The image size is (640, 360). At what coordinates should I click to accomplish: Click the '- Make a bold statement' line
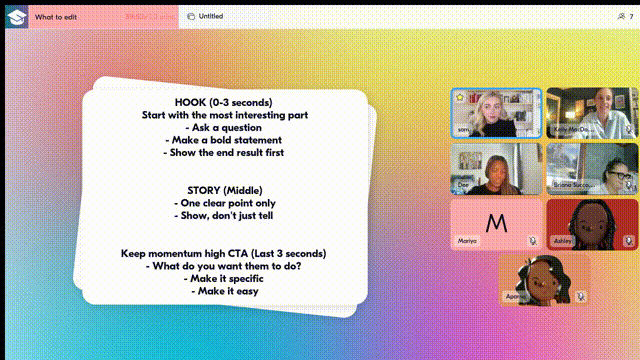(224, 140)
